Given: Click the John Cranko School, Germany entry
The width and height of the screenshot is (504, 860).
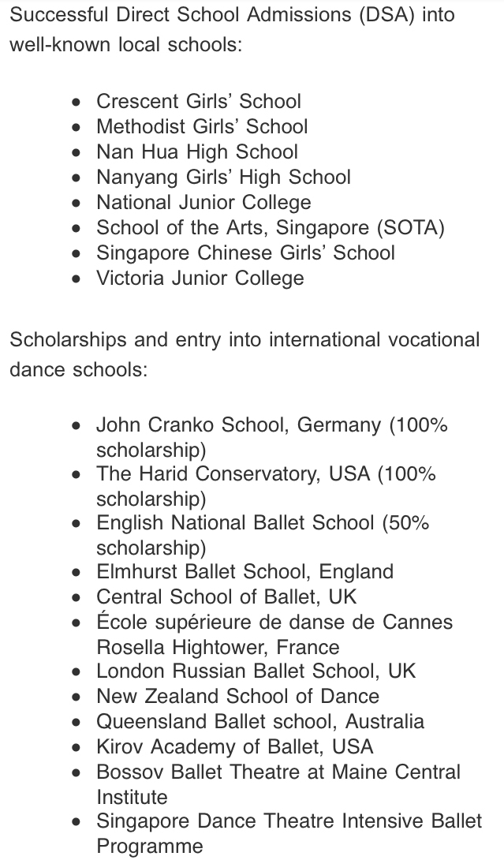Looking at the screenshot, I should pos(271,425).
